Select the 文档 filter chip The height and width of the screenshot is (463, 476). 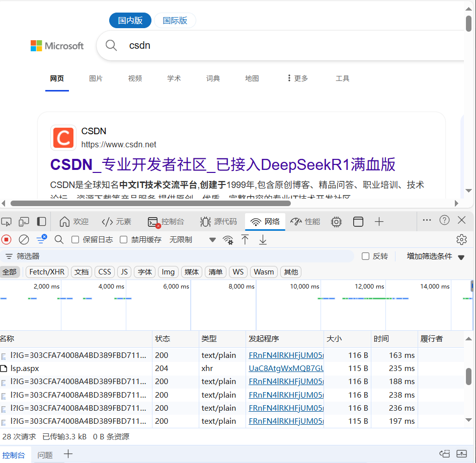coord(82,272)
